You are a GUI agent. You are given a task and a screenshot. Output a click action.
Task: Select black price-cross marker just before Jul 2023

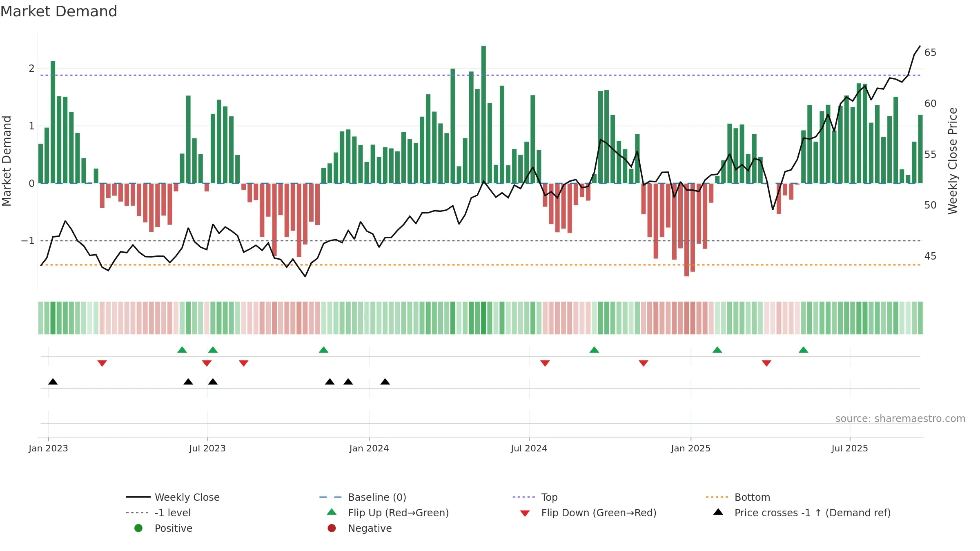tap(188, 382)
